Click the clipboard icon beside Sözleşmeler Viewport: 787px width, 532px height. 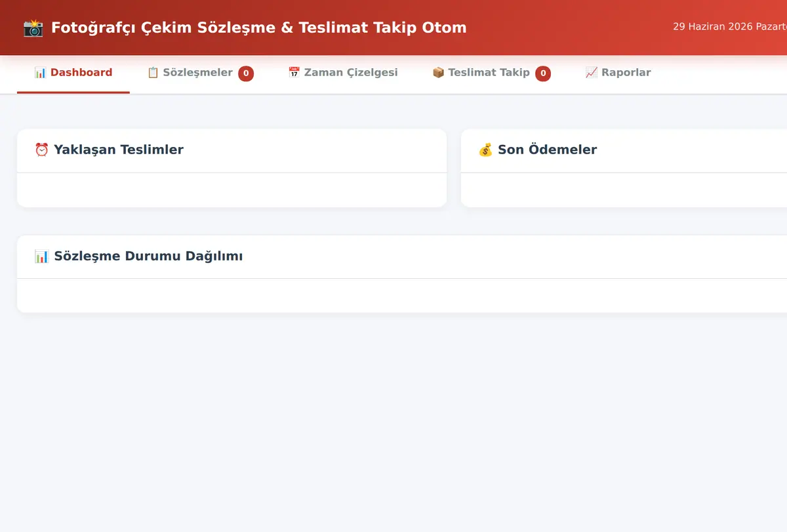pos(153,73)
